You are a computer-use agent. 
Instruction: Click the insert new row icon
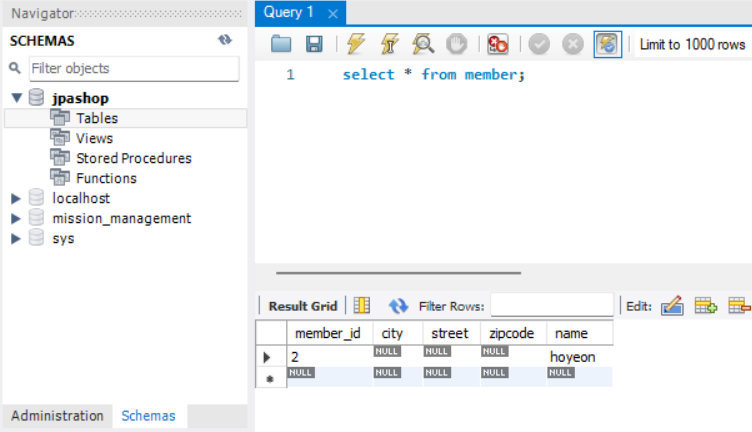click(706, 306)
